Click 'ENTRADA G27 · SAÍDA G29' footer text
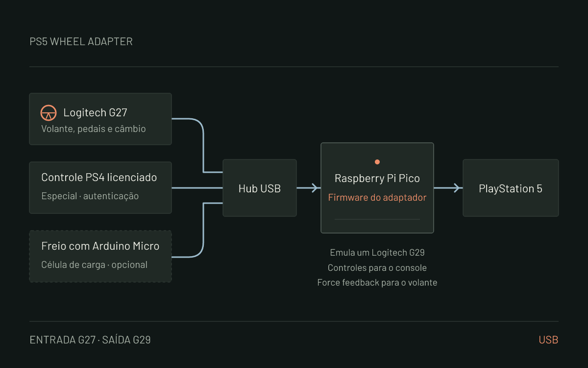This screenshot has height=368, width=588. (x=90, y=340)
